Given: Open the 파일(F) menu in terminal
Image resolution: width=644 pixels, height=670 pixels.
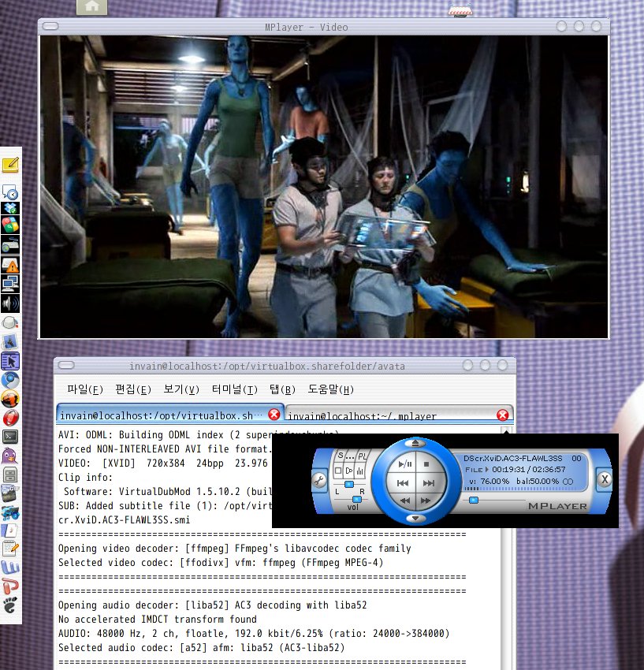Looking at the screenshot, I should (85, 389).
